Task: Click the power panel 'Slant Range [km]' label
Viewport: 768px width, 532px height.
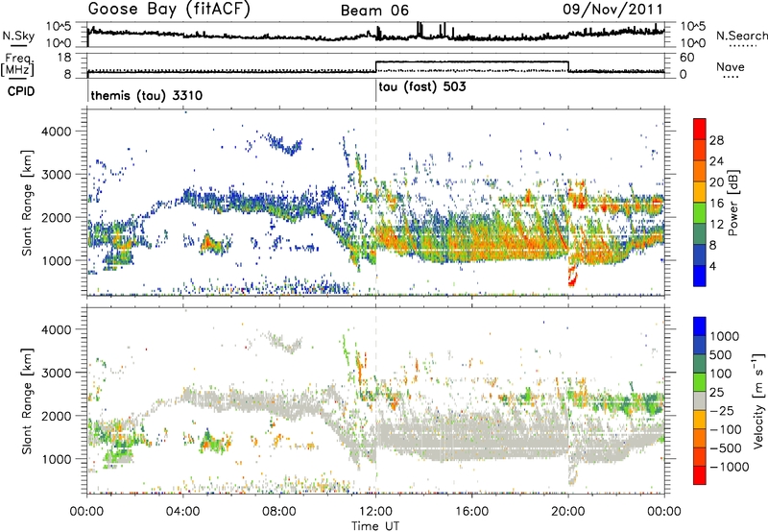Action: 27,203
